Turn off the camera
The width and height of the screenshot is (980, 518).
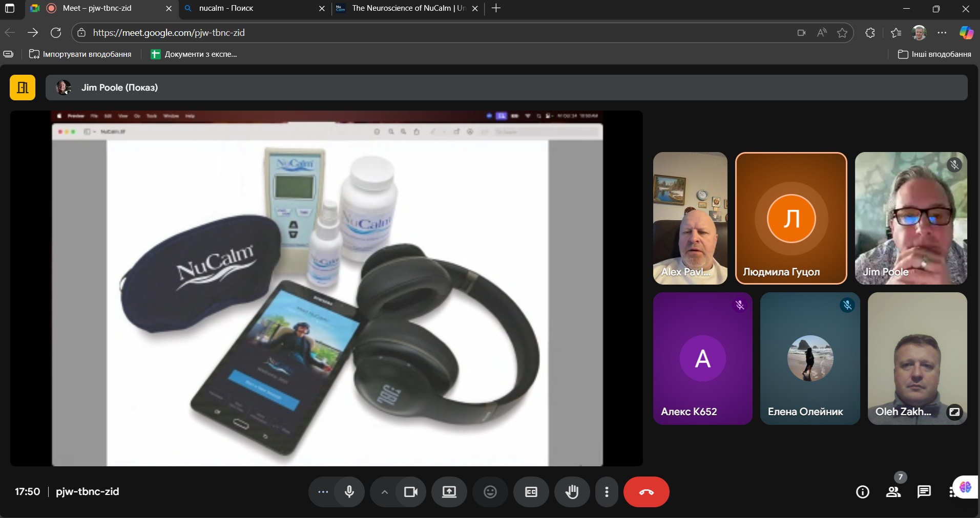410,492
